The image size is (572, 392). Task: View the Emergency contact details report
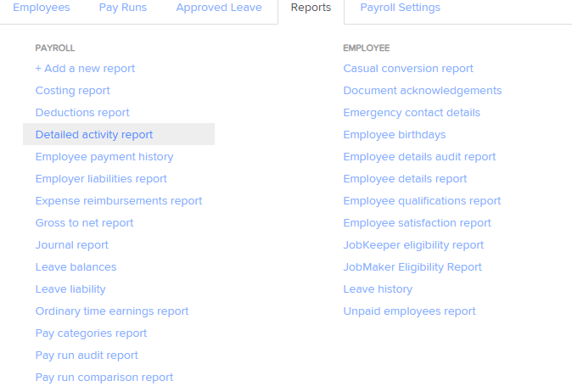(x=412, y=113)
